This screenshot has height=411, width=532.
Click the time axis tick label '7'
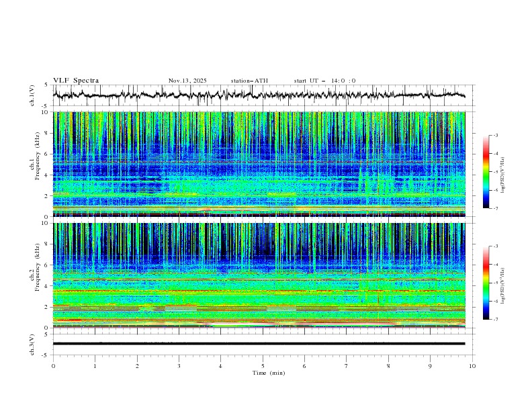pos(347,366)
